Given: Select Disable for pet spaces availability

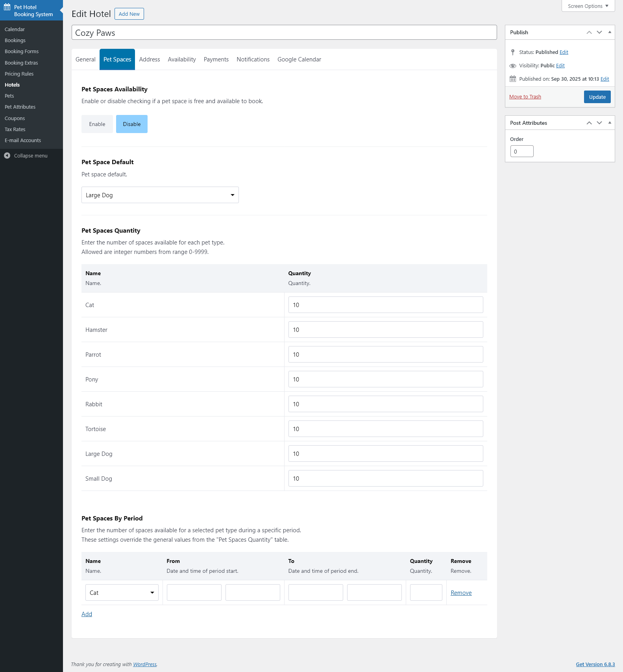Looking at the screenshot, I should [131, 124].
